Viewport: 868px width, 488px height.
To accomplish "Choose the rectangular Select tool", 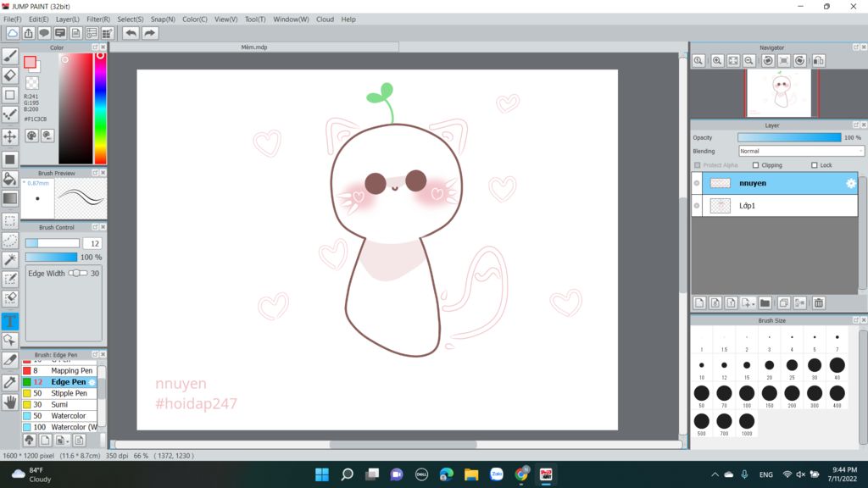I will 10,221.
